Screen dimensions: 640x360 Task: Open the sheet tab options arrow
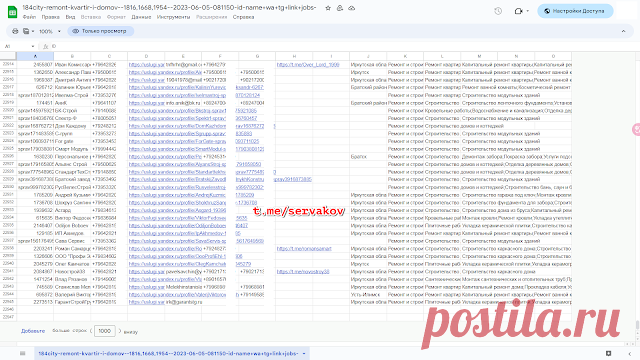tap(304, 353)
